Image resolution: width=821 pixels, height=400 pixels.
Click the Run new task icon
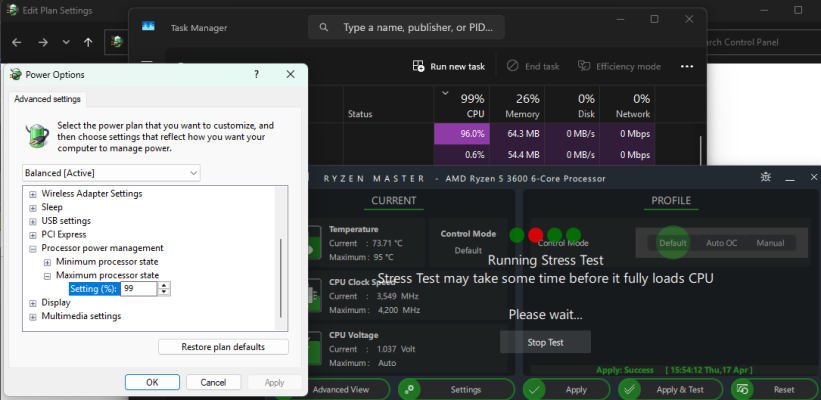coord(418,66)
